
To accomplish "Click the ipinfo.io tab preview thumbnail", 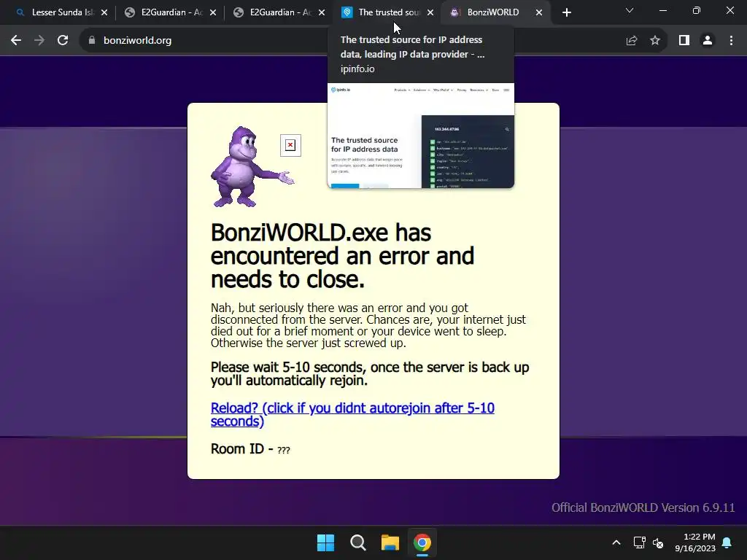I will coord(421,136).
